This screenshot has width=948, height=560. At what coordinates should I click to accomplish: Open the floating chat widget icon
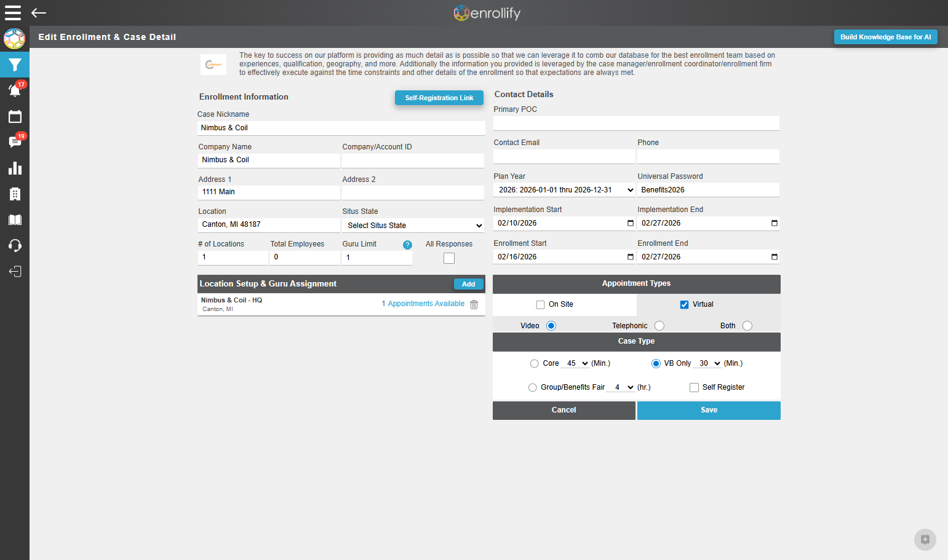[x=925, y=540]
